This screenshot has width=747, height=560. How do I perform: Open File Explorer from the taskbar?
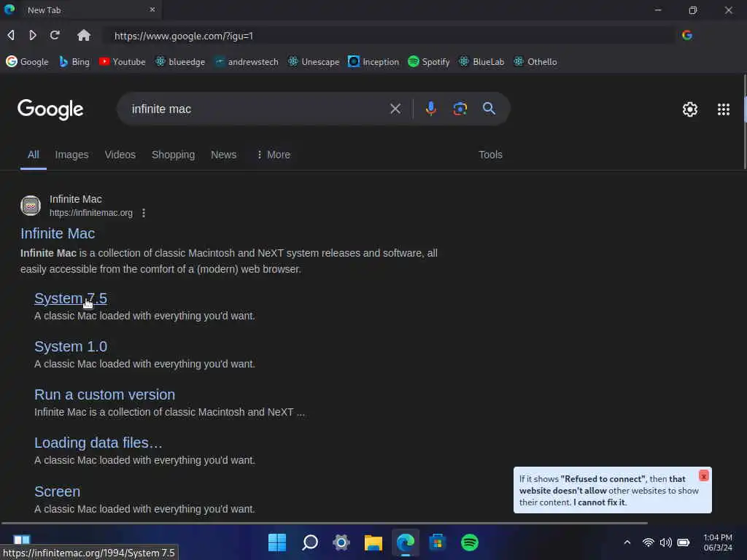click(373, 542)
